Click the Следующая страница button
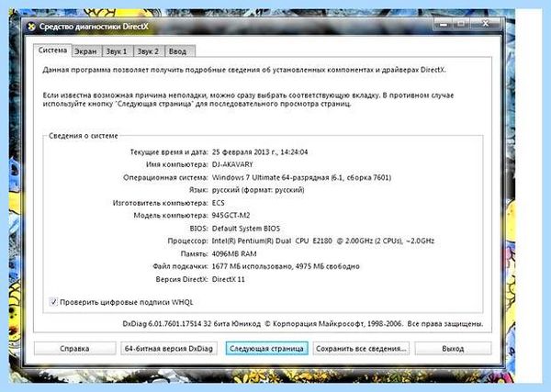Image resolution: width=551 pixels, height=392 pixels. (x=266, y=349)
